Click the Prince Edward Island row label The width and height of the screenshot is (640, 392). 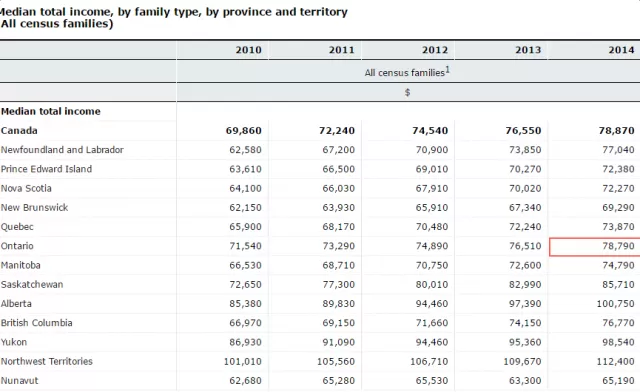pyautogui.click(x=47, y=169)
